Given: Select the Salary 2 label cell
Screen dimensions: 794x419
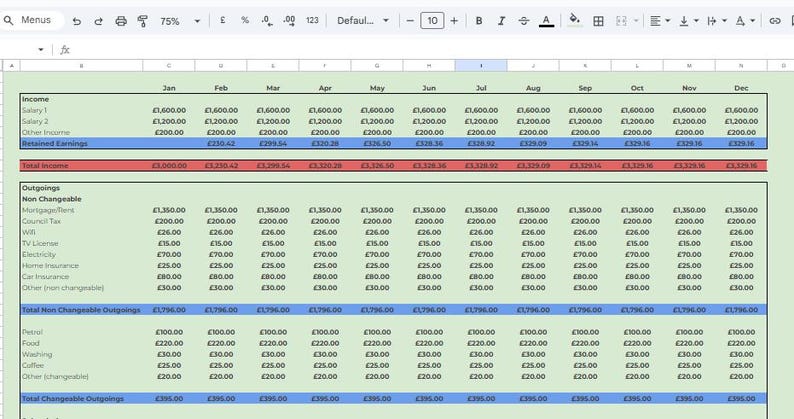Looking at the screenshot, I should 82,121.
